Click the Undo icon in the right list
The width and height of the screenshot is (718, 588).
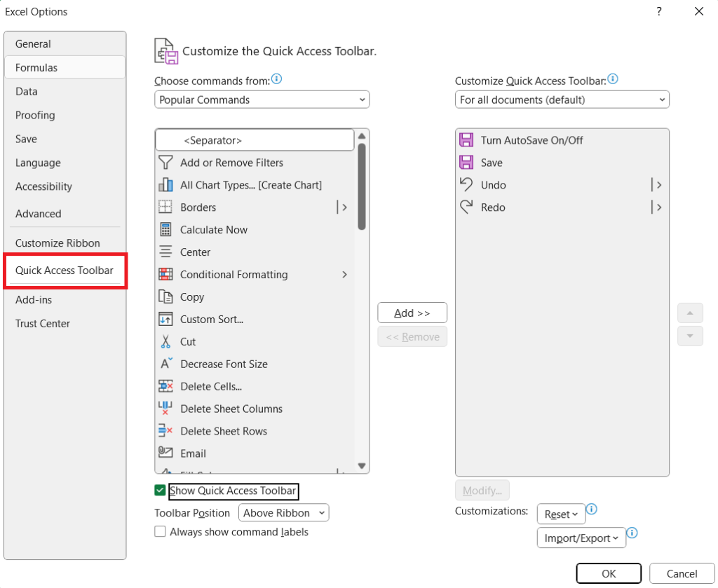point(466,184)
